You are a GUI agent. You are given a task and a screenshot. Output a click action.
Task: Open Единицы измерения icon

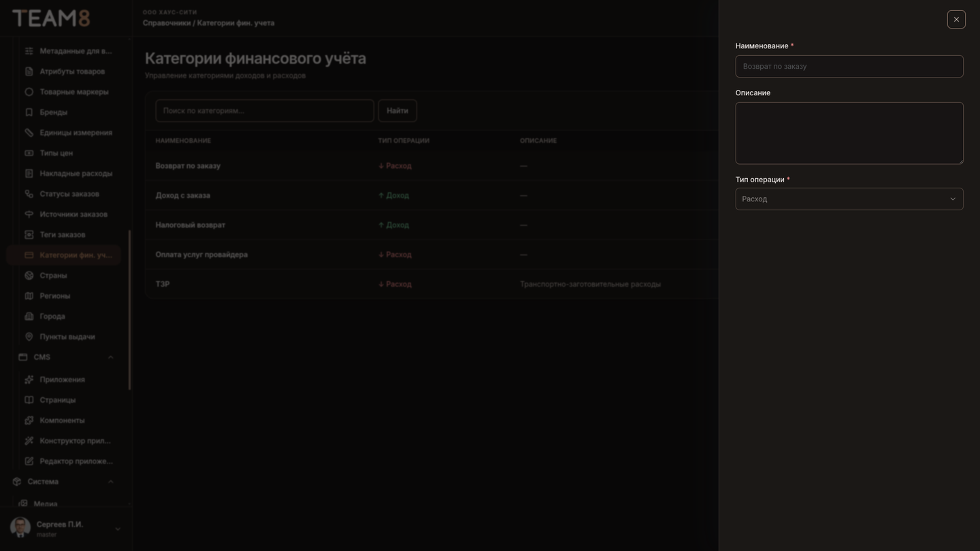point(29,133)
